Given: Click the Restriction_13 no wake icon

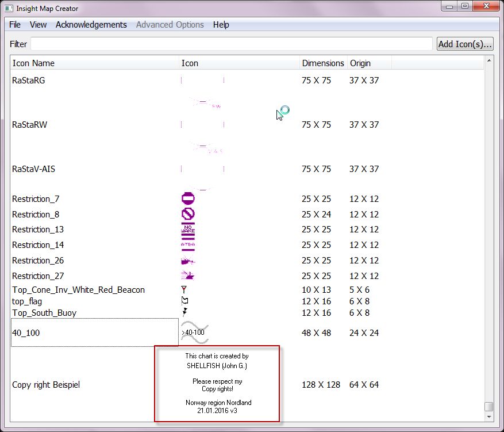Looking at the screenshot, I should tap(188, 230).
